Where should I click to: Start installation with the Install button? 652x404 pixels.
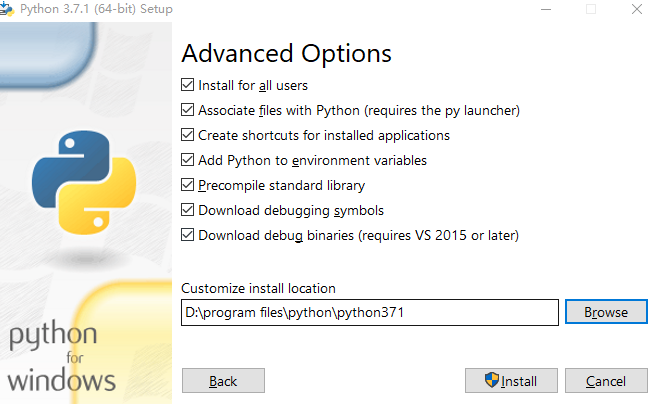click(511, 380)
